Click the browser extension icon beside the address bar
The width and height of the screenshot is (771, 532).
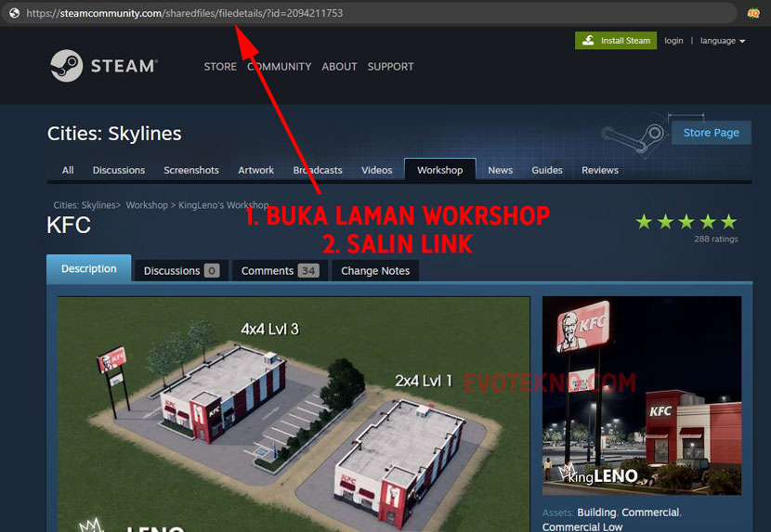(x=753, y=13)
